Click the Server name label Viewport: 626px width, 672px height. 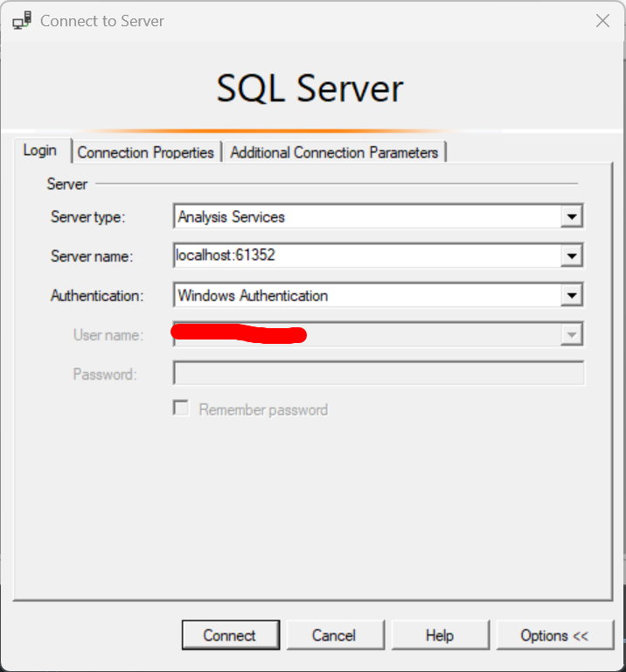(92, 256)
